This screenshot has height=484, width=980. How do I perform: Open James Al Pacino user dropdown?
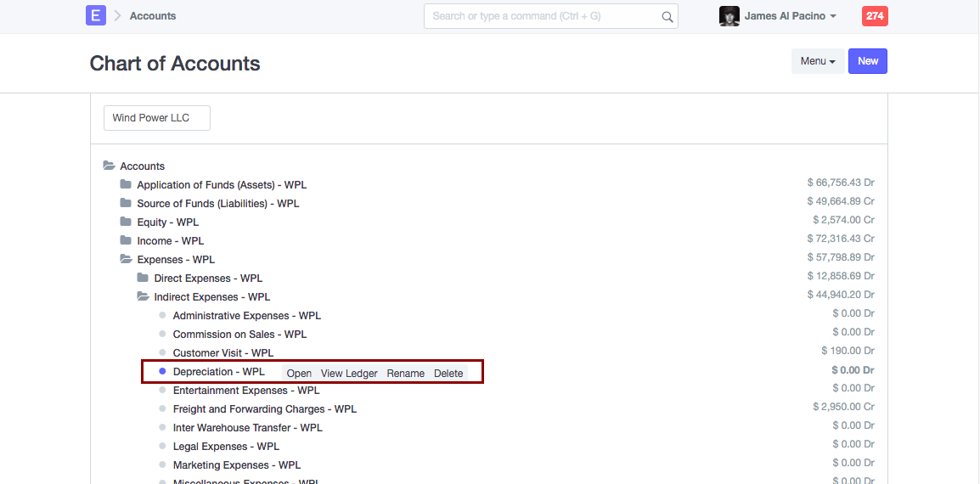[x=790, y=16]
